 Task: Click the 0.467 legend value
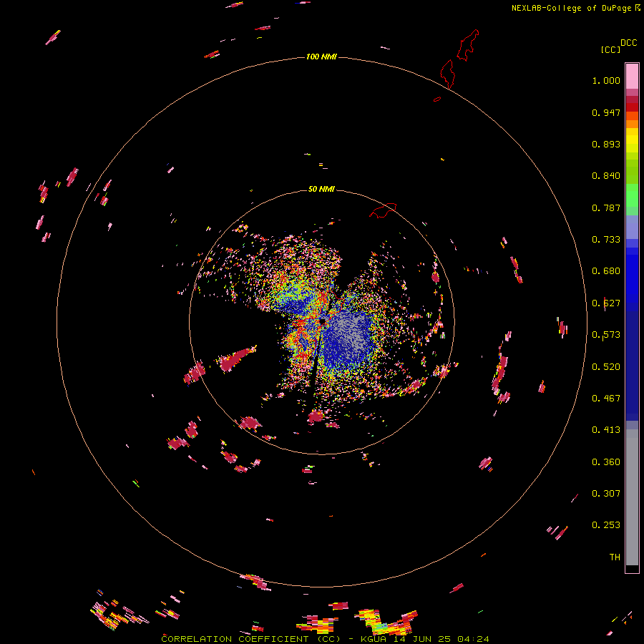click(606, 399)
